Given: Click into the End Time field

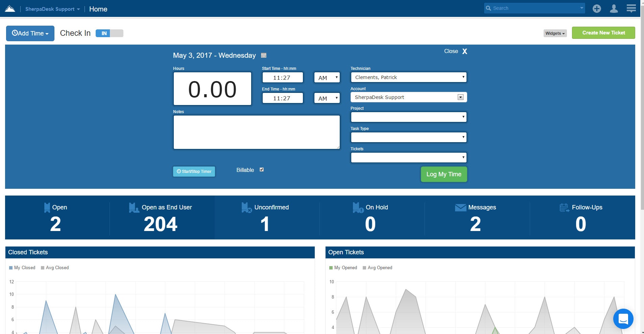Looking at the screenshot, I should click(x=283, y=98).
